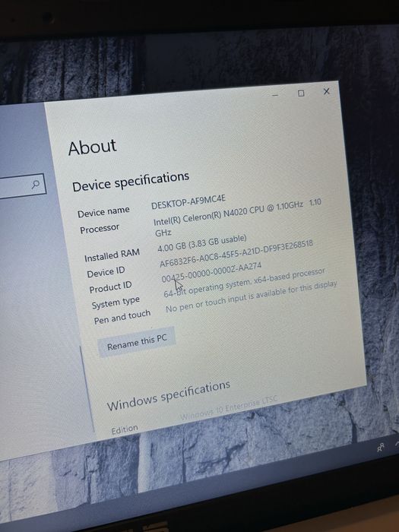
Task: Close the Settings About window
Action: 326,91
